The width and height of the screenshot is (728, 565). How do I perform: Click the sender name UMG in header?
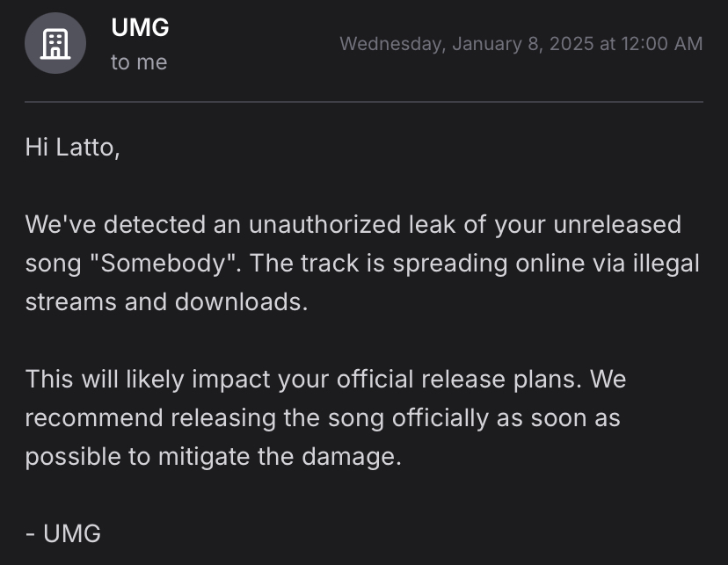[x=140, y=27]
